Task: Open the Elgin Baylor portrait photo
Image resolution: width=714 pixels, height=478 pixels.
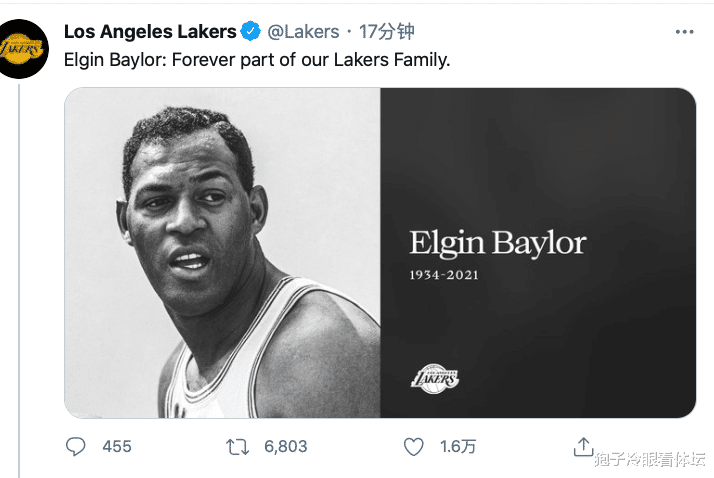Action: pyautogui.click(x=222, y=252)
